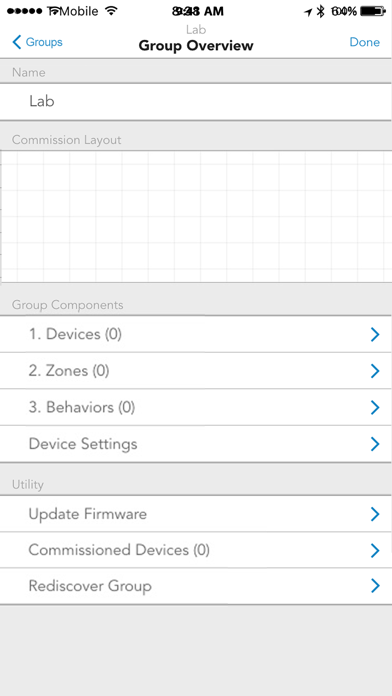
Task: Tap the chevron on Rediscover Group row
Action: tap(375, 586)
